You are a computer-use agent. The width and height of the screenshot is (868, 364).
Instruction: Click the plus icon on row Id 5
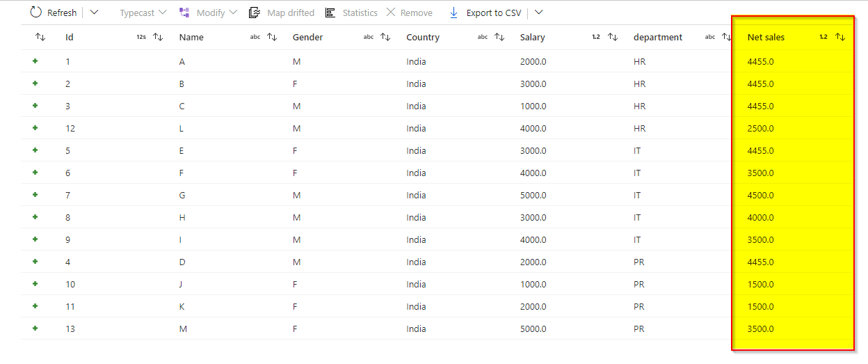pyautogui.click(x=35, y=150)
